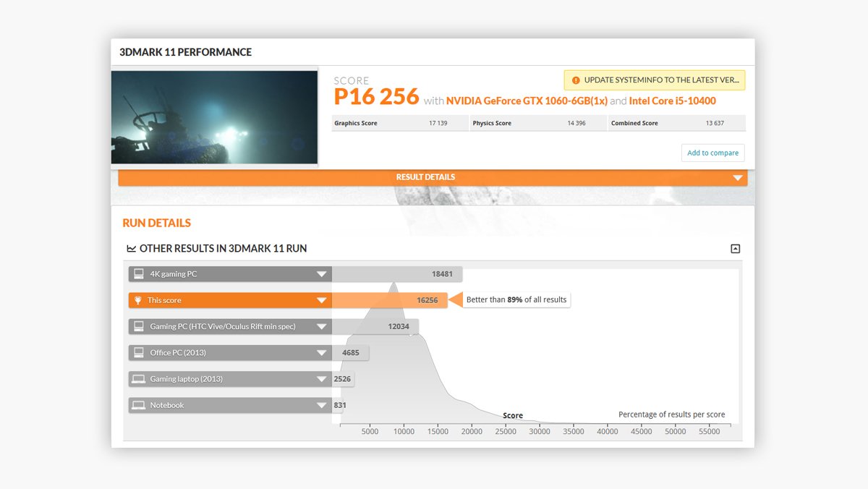Click the Percentage of results per score label

pos(672,414)
